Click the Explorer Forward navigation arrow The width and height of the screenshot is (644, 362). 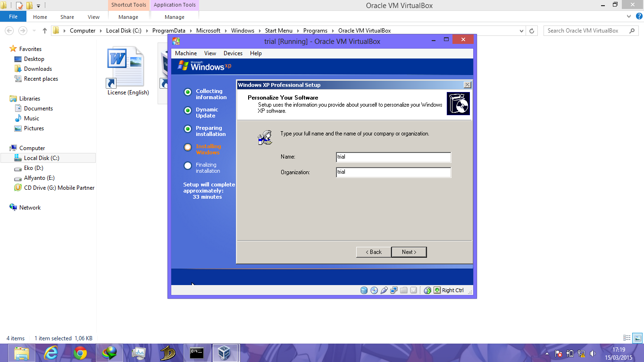(x=23, y=31)
